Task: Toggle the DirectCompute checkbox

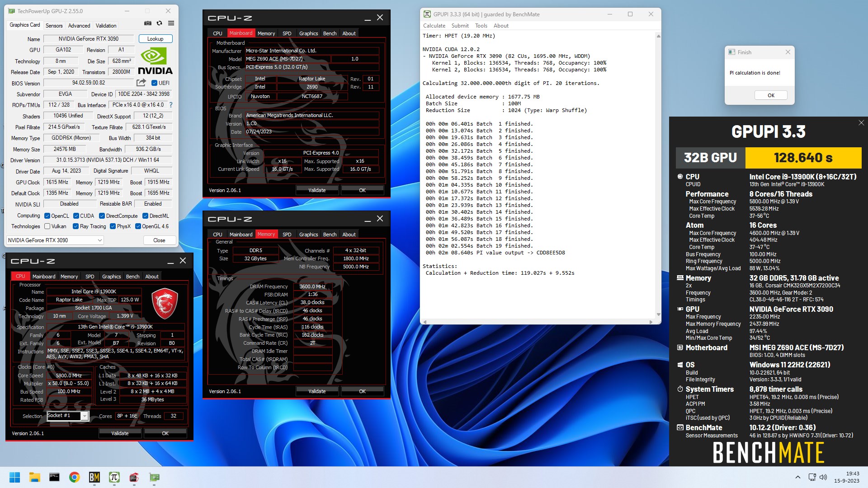Action: tap(102, 216)
